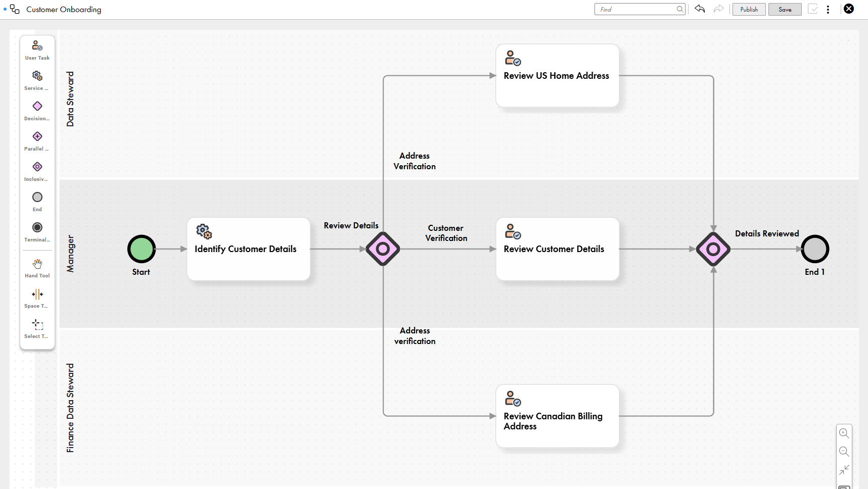Viewport: 868px width, 489px height.
Task: Click the lower Address verification flow label
Action: (415, 336)
